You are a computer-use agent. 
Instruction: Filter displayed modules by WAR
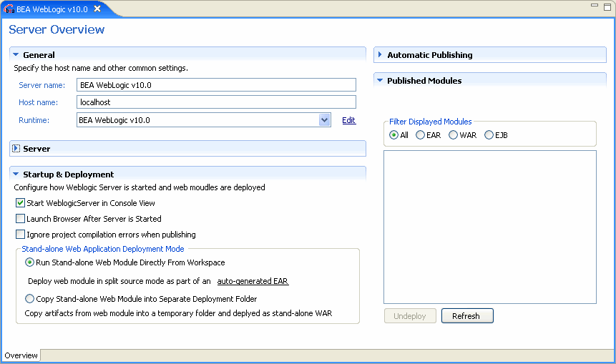tap(453, 135)
